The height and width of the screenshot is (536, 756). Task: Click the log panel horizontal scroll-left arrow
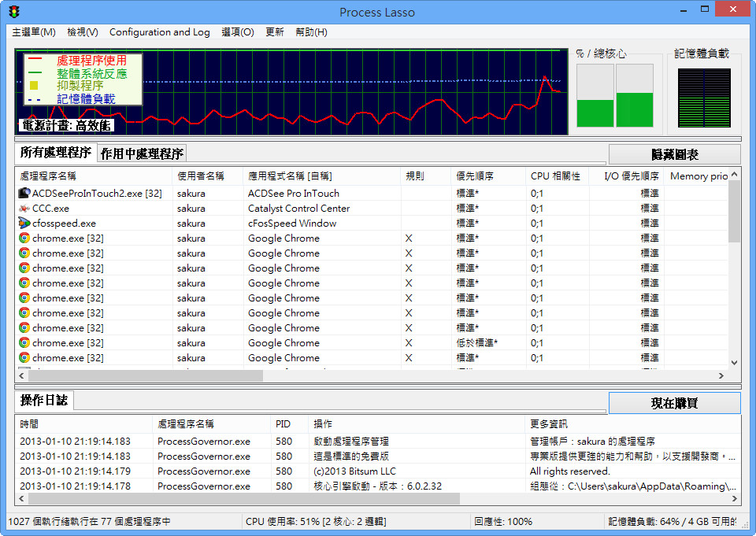click(21, 498)
